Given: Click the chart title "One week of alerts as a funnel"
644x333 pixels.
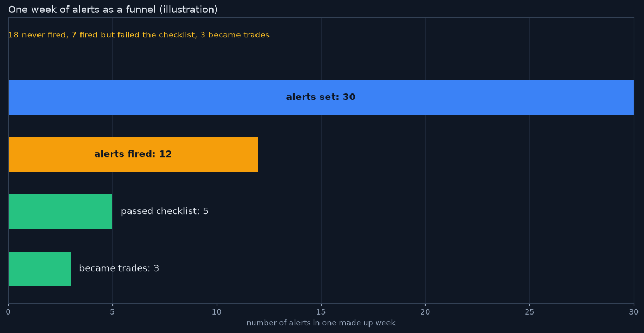Looking at the screenshot, I should (113, 9).
